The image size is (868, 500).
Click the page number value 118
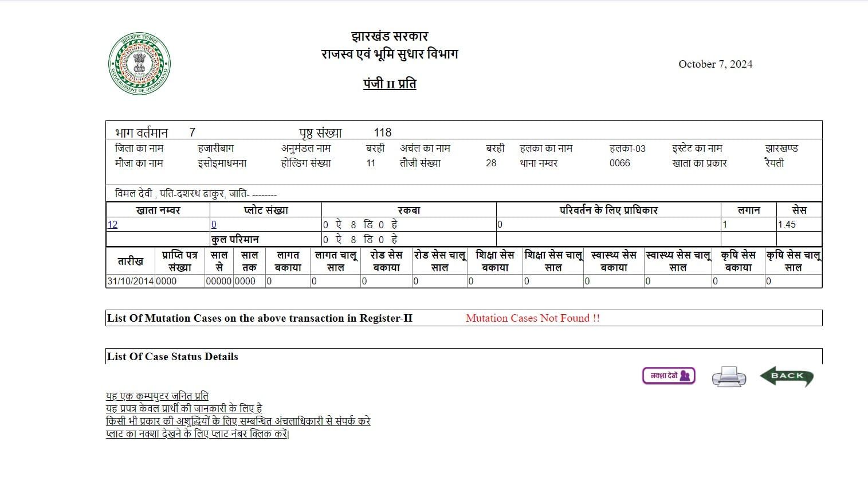click(383, 132)
